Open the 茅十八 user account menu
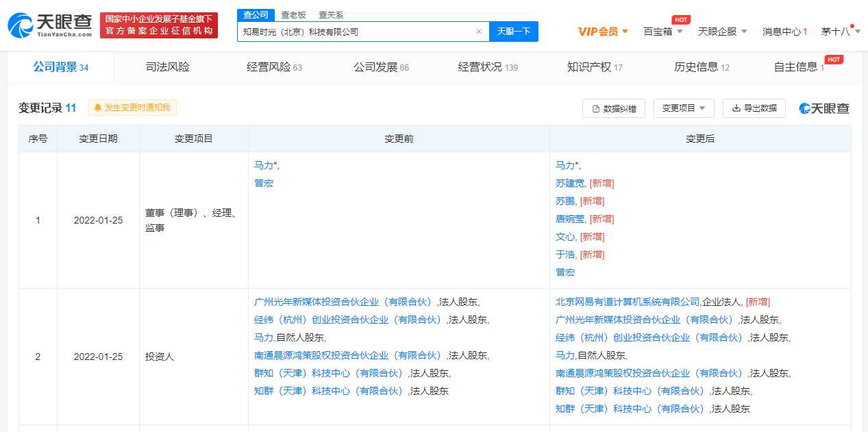 pyautogui.click(x=841, y=32)
